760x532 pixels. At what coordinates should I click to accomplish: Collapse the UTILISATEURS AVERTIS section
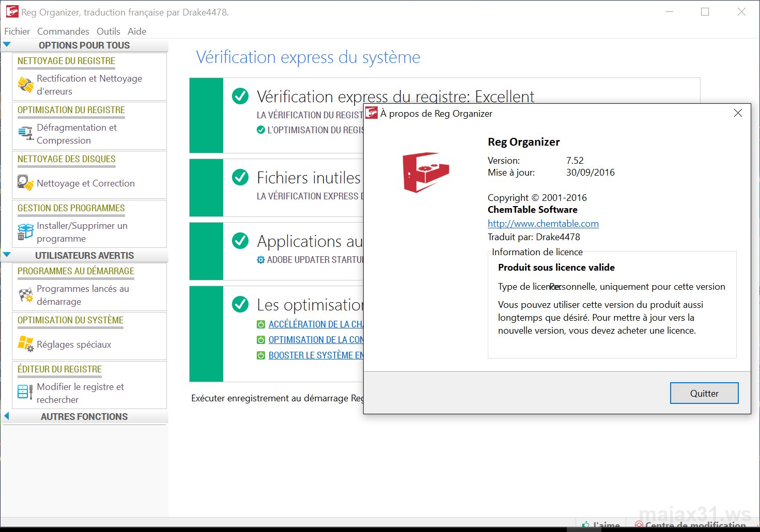point(7,255)
